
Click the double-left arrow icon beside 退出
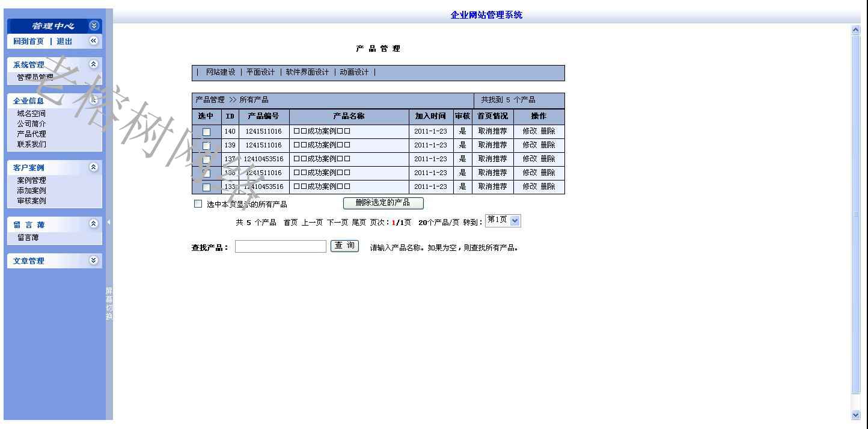[x=93, y=41]
